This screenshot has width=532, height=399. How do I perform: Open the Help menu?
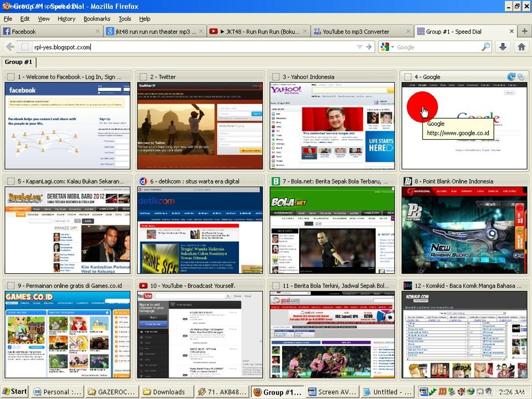(x=145, y=19)
